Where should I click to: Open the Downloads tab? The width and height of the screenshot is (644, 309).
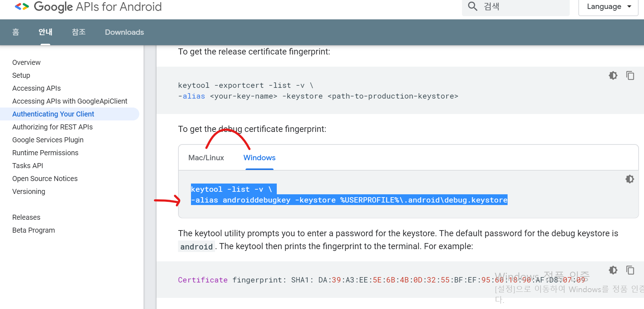(x=124, y=32)
